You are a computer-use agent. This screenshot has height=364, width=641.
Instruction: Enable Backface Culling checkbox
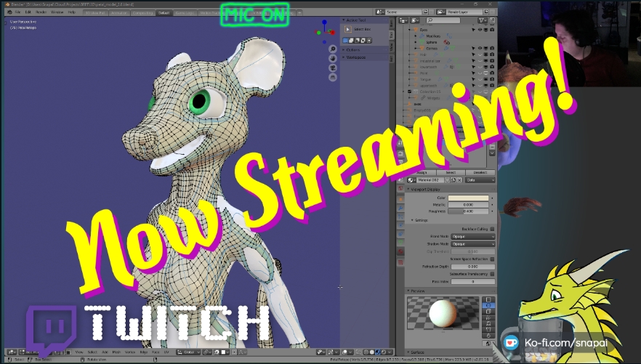492,229
